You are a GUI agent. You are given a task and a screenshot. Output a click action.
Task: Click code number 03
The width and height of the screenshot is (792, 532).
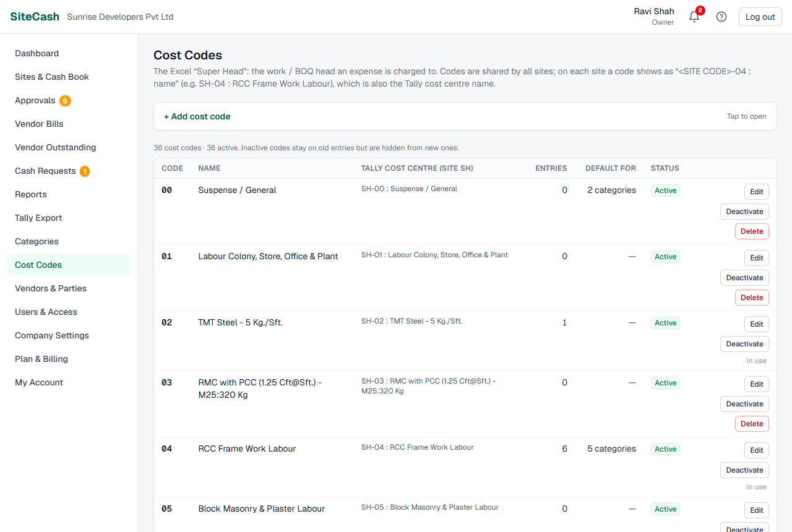pyautogui.click(x=166, y=382)
